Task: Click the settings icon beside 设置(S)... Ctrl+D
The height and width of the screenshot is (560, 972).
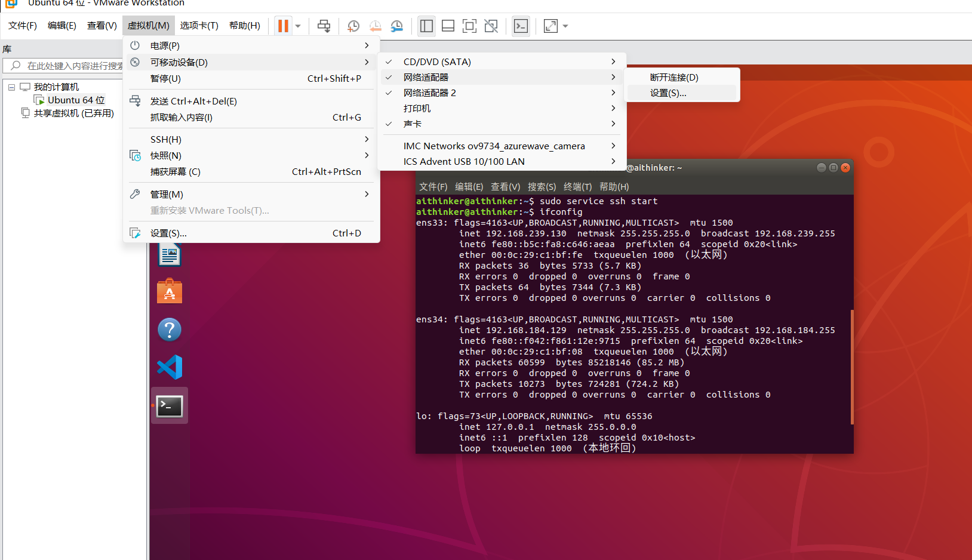Action: 135,233
